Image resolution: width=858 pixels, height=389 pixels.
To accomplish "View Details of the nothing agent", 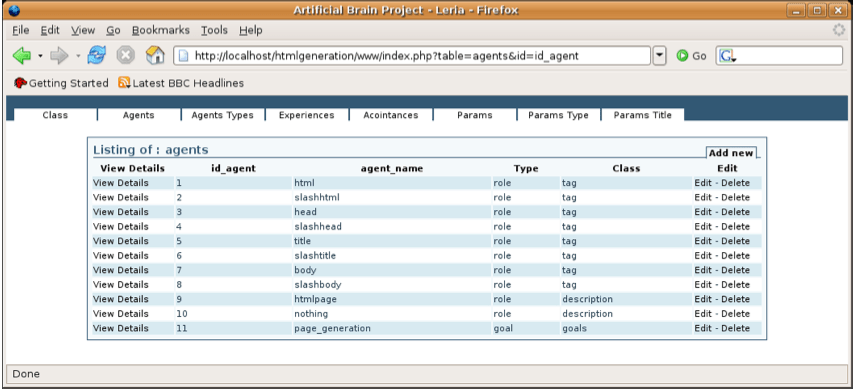I will 120,313.
